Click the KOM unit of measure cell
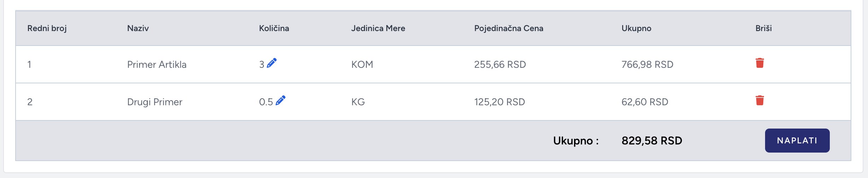Viewport: 868px width, 178px height. pos(362,64)
